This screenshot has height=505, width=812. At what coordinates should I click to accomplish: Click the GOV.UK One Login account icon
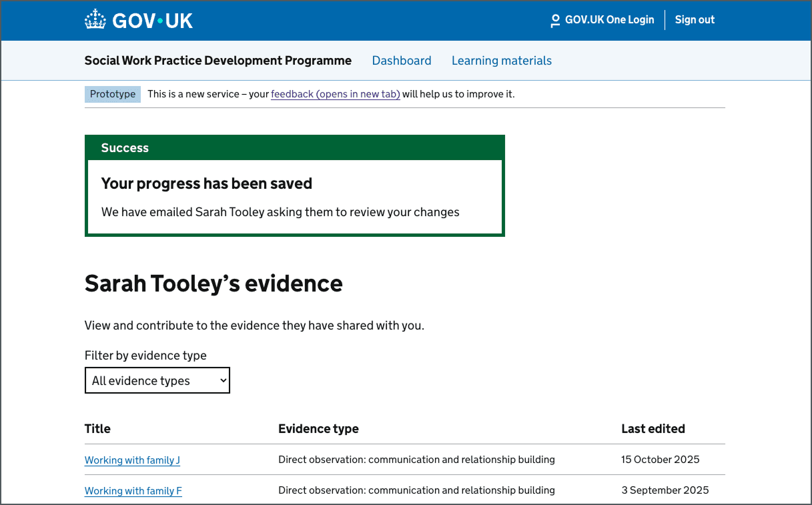(x=554, y=20)
